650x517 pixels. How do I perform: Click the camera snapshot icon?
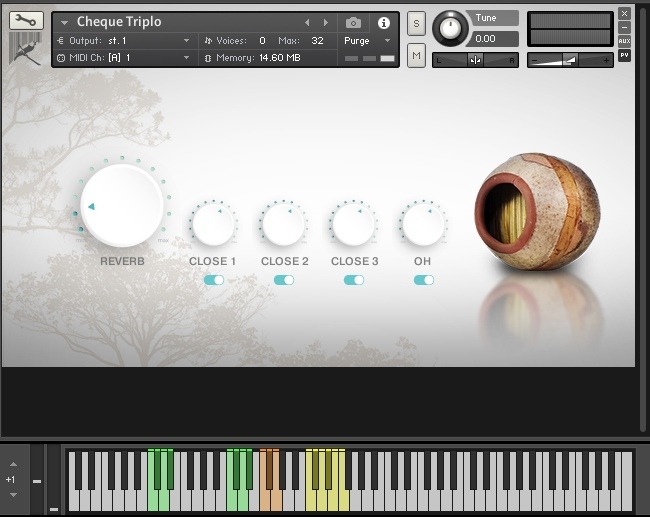tap(353, 22)
